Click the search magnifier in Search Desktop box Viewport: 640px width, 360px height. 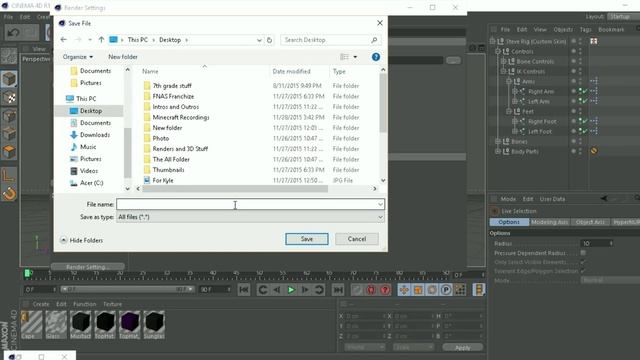pyautogui.click(x=374, y=40)
